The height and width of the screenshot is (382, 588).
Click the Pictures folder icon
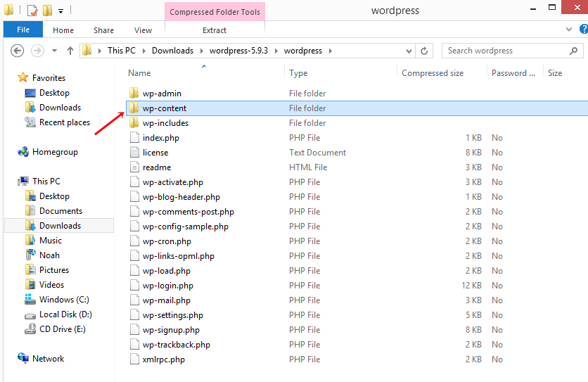(x=30, y=269)
